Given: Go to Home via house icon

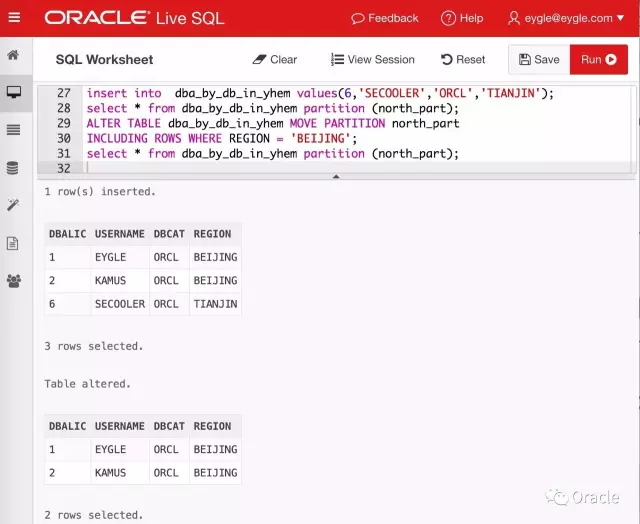Looking at the screenshot, I should 13,55.
